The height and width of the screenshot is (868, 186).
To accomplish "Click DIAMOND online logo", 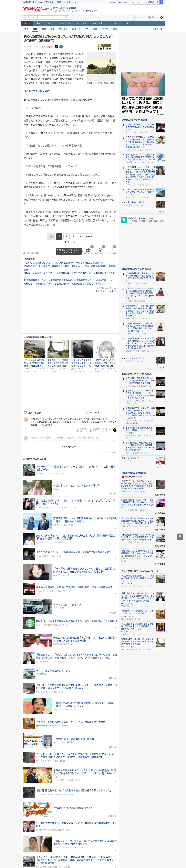I will (104, 47).
